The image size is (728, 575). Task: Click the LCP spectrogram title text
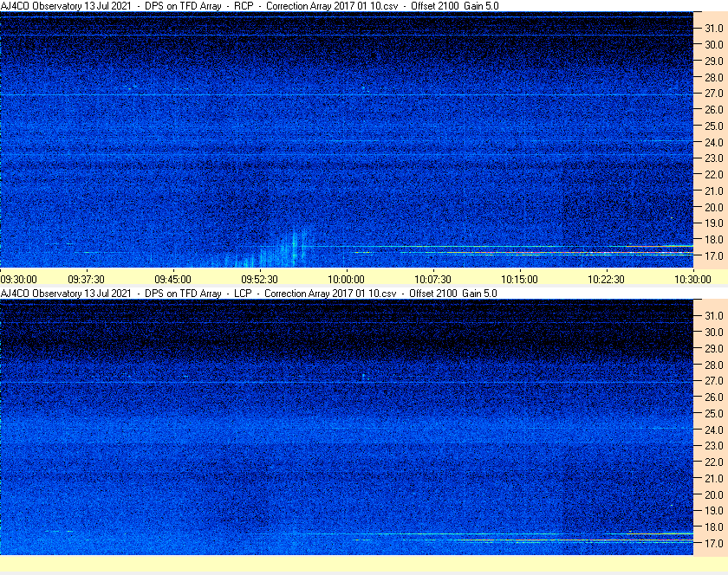(x=249, y=294)
